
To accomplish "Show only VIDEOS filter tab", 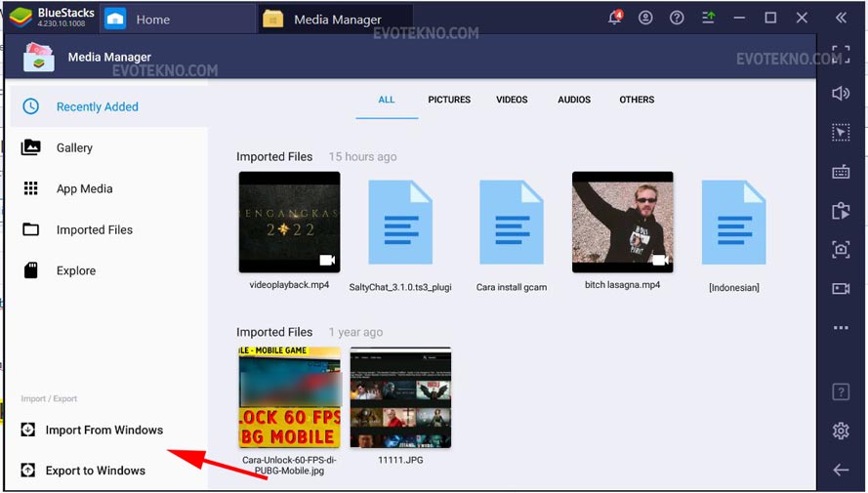I will [512, 100].
